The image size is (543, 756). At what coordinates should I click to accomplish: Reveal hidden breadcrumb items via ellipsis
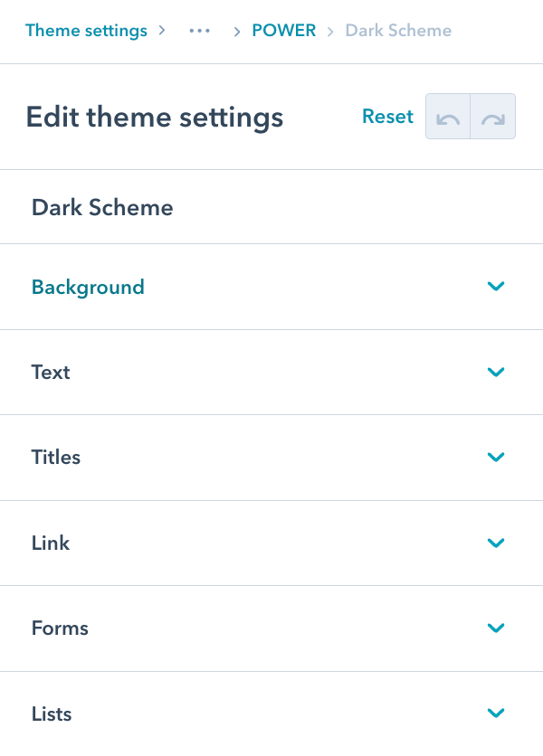click(199, 31)
